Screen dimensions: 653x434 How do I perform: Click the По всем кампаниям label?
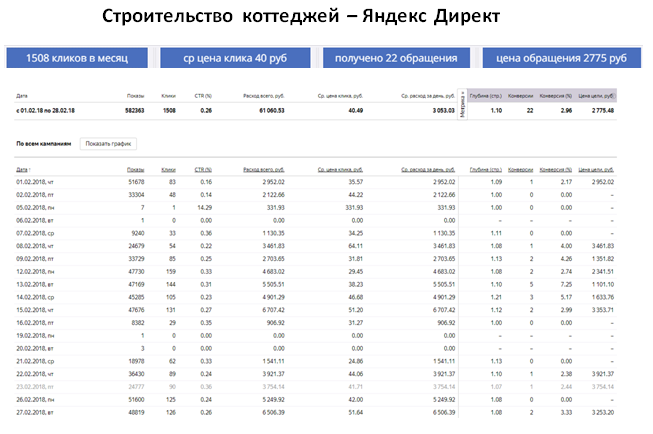tap(44, 144)
